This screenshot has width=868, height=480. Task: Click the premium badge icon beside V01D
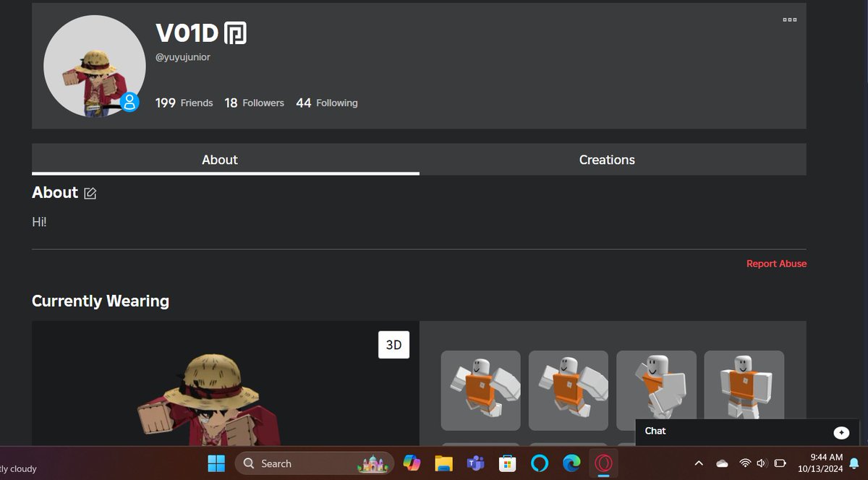[x=235, y=33]
